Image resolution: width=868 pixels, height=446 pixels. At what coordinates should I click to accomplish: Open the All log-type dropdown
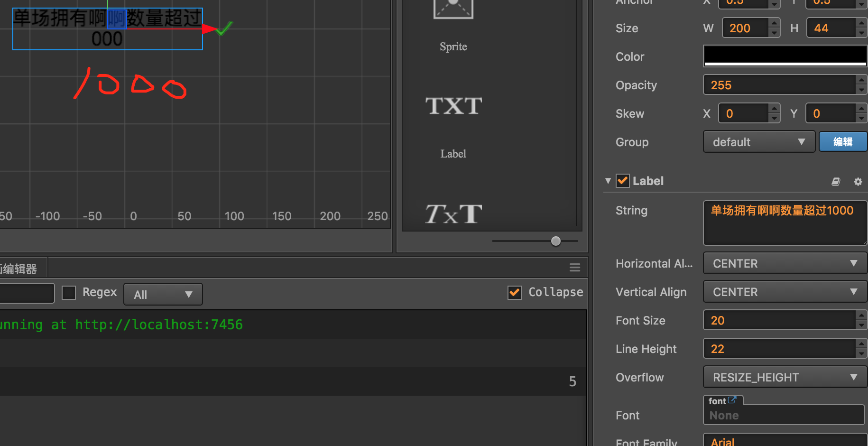click(x=163, y=294)
